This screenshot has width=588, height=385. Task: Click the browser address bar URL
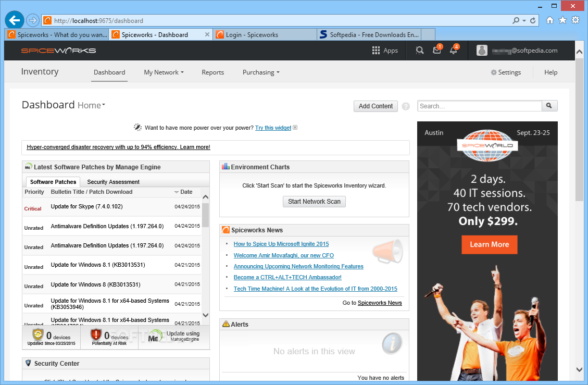[x=98, y=21]
